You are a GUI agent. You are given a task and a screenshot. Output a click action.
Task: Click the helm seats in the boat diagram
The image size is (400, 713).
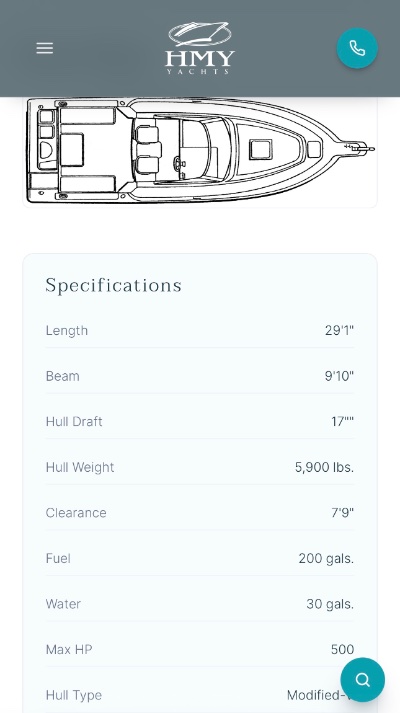(x=147, y=150)
